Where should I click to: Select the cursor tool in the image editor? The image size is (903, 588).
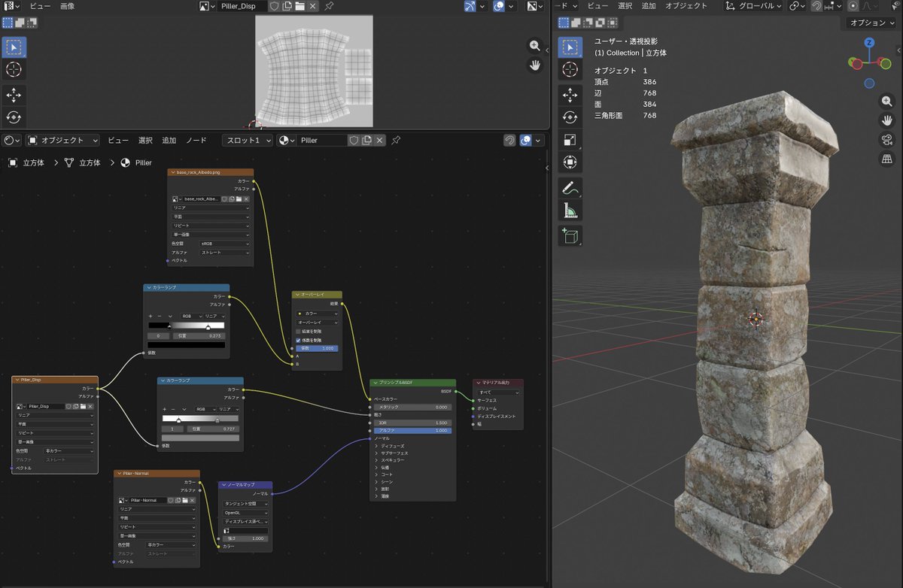click(14, 70)
